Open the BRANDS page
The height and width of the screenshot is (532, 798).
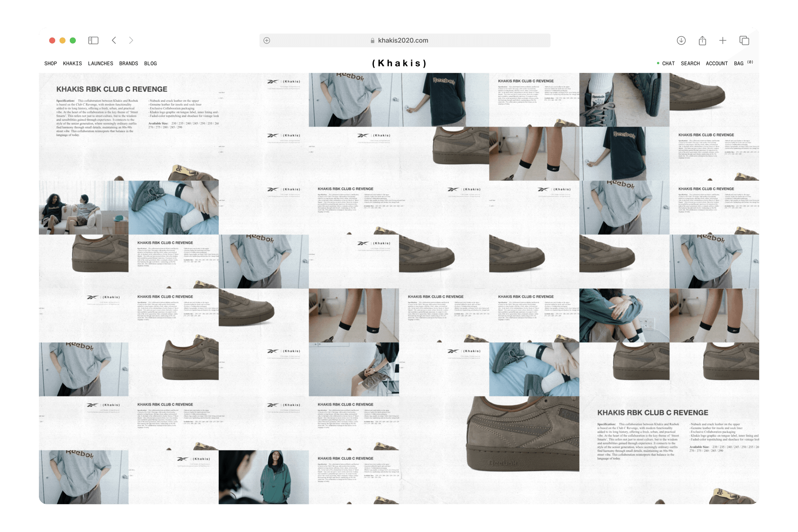[129, 64]
